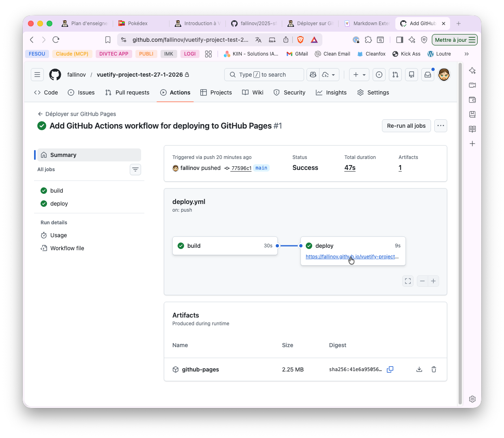This screenshot has height=438, width=504.
Task: Open the deployed fallinov.github.io site link
Action: coord(351,256)
